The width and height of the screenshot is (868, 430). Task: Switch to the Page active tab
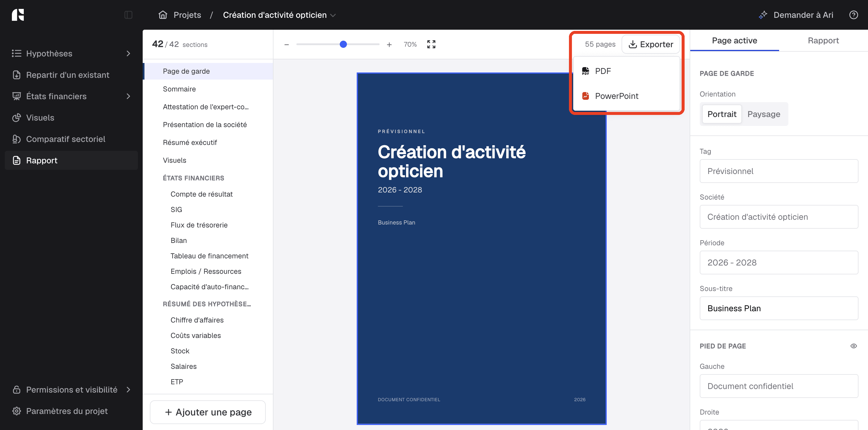(734, 41)
